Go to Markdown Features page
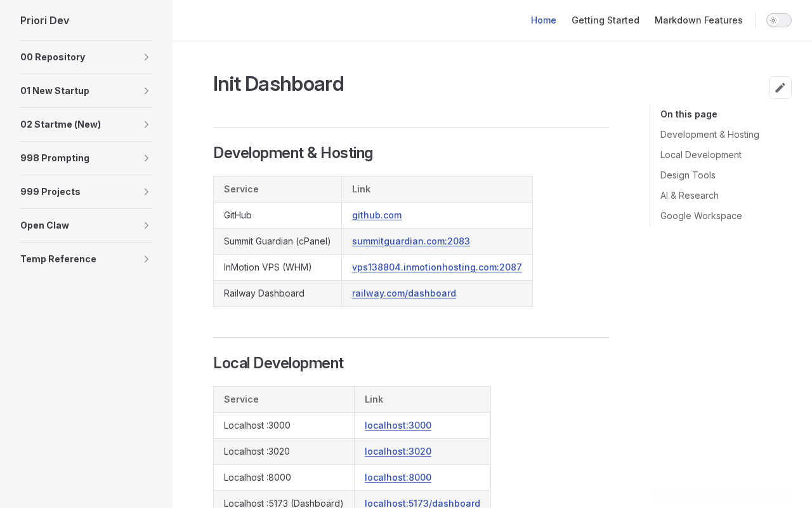Screen dimensions: 812x508 coord(698,20)
